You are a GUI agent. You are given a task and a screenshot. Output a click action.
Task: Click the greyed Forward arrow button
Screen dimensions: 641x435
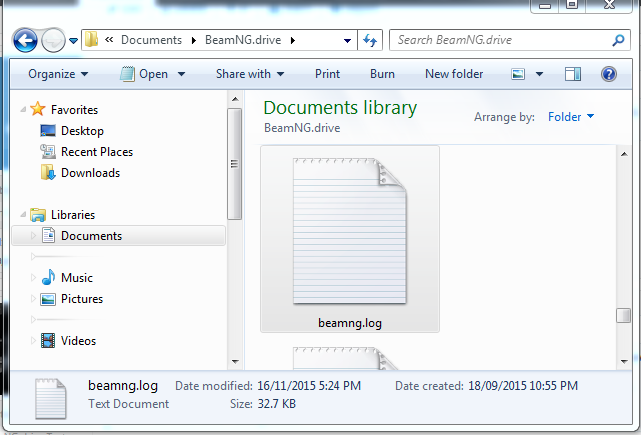tap(54, 40)
